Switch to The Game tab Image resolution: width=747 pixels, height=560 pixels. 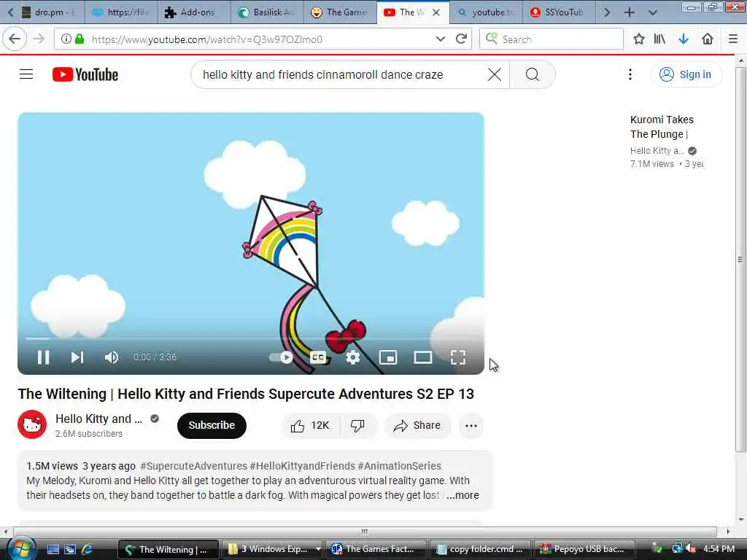[x=340, y=12]
